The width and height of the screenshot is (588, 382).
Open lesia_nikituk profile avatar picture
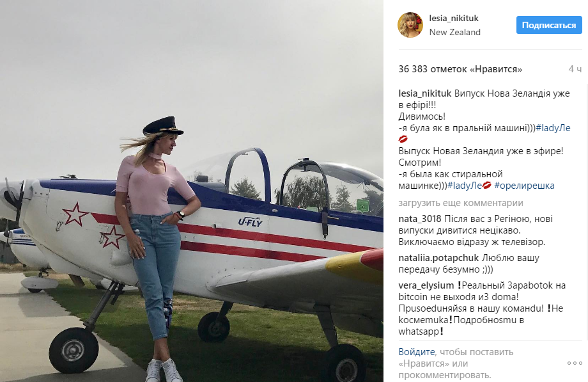410,25
